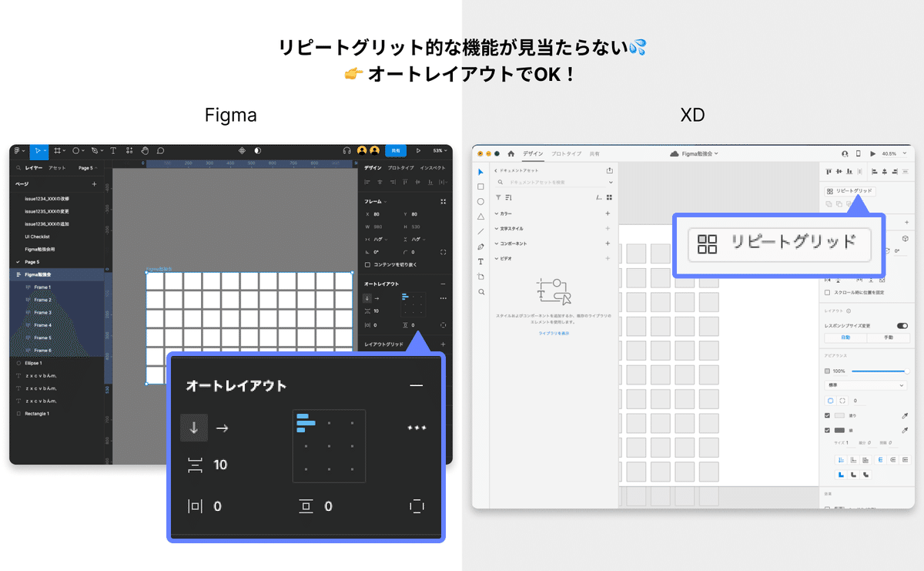Switch to Figma's アセット tab
Viewport: 924px width, 571px height.
tap(57, 167)
